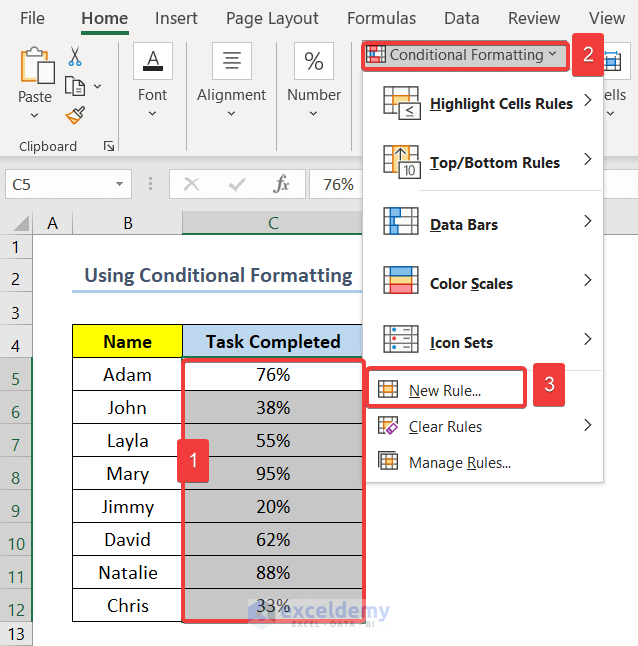Click the Clipboard dialog launcher icon
The height and width of the screenshot is (646, 638).
click(x=109, y=146)
